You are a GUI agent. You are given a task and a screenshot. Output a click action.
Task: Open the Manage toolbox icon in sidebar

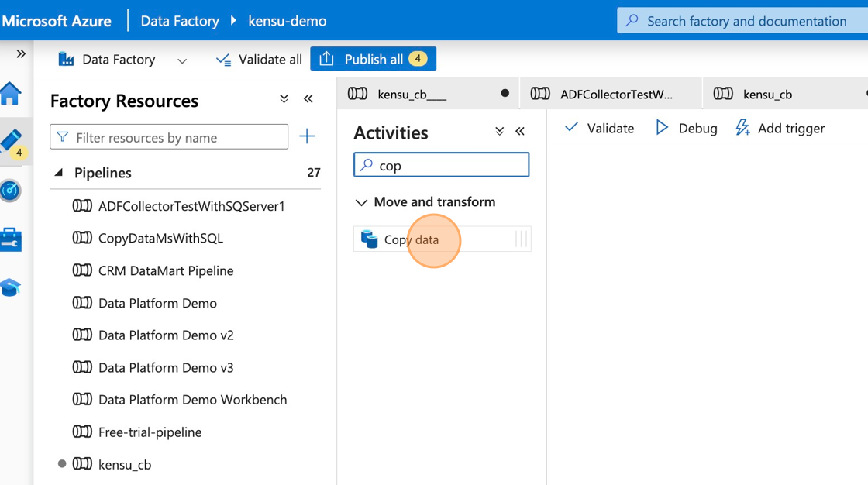(x=11, y=239)
